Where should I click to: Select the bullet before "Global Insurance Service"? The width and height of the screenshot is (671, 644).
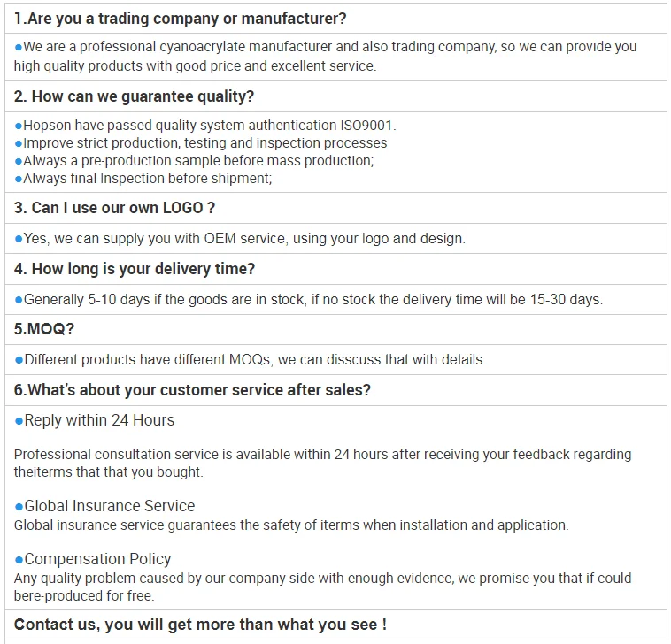19,507
